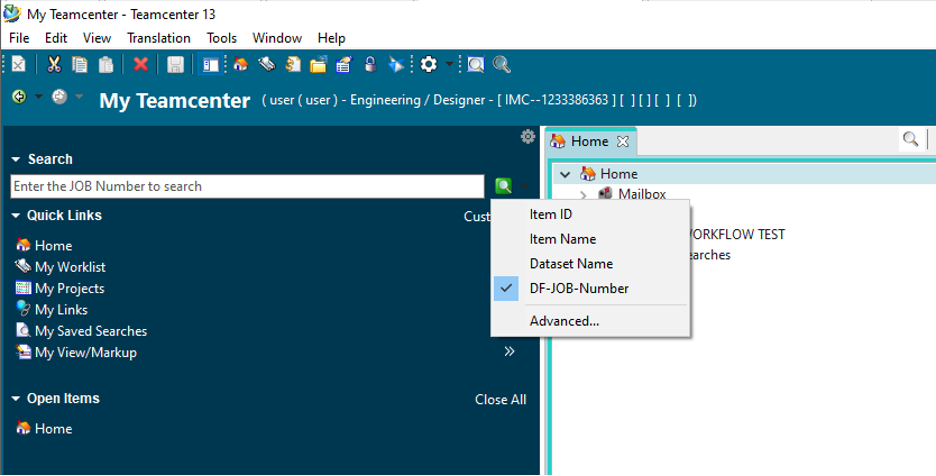Open My Worklist from the toolbar icon

[x=266, y=64]
